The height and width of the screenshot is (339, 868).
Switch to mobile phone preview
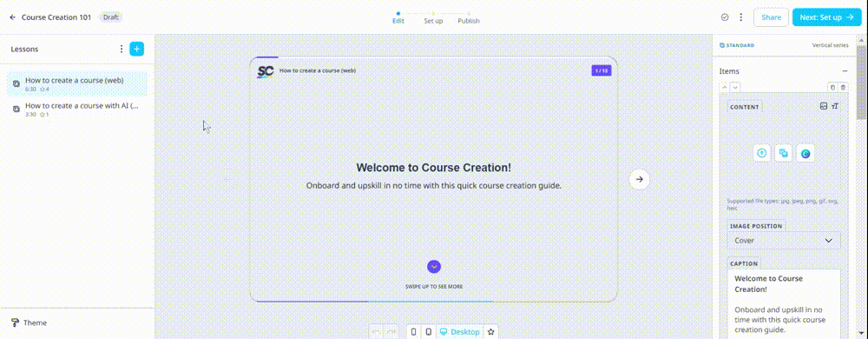click(413, 332)
